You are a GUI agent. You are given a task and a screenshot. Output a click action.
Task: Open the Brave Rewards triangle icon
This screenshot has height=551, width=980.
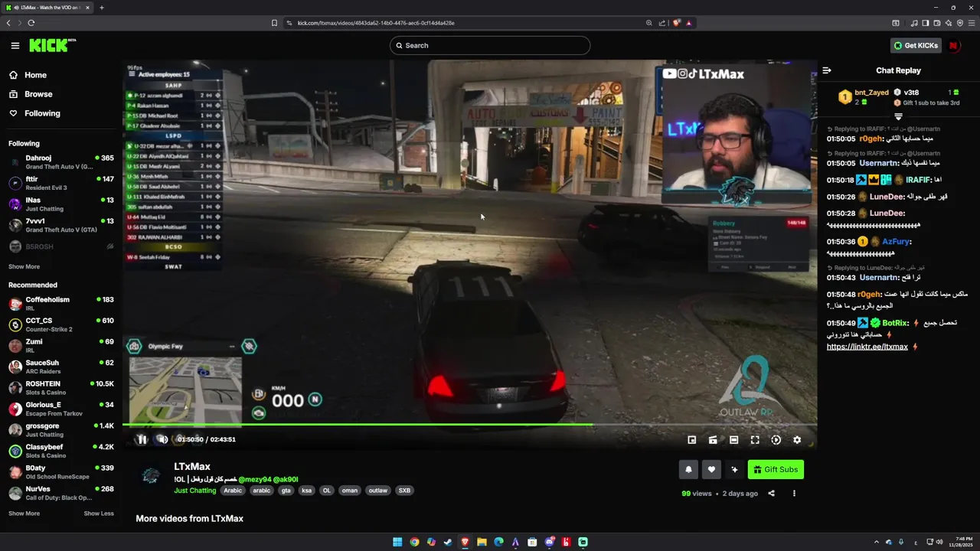[x=688, y=23]
